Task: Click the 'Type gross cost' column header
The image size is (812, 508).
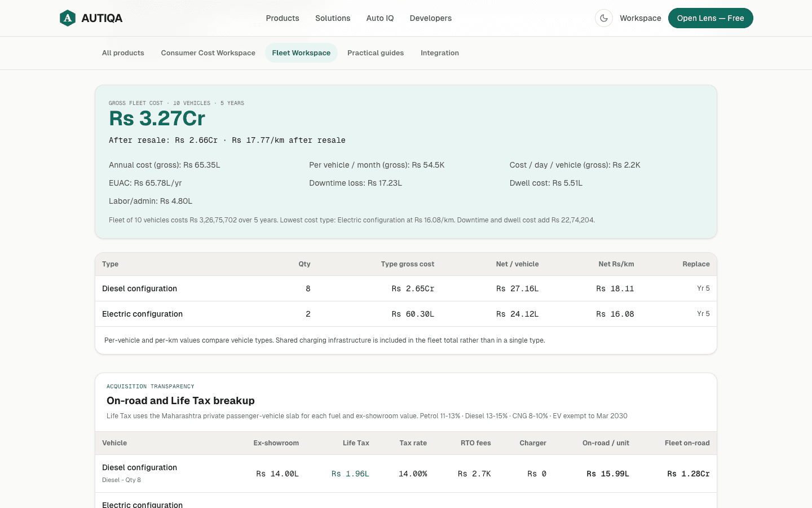Action: [x=408, y=264]
